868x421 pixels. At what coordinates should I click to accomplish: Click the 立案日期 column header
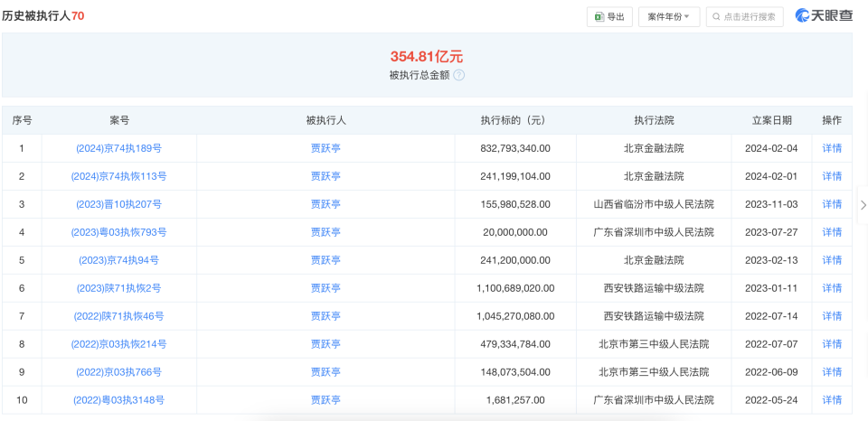click(x=771, y=120)
